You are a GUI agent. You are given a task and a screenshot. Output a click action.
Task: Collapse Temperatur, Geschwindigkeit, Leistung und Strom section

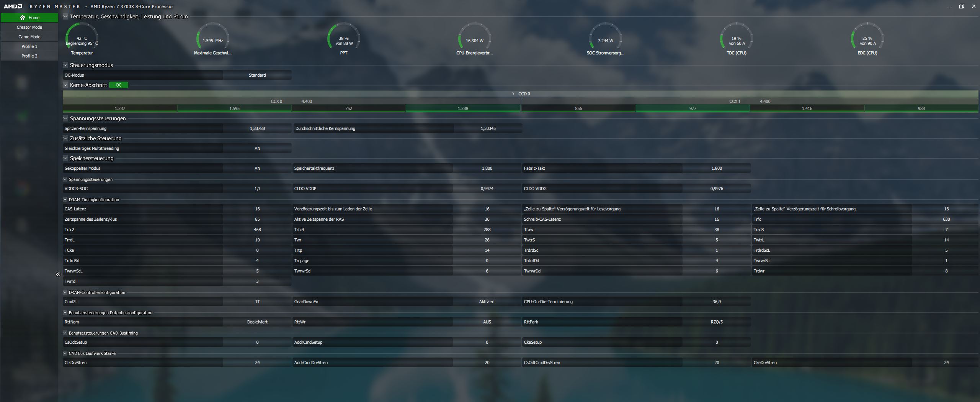tap(65, 16)
